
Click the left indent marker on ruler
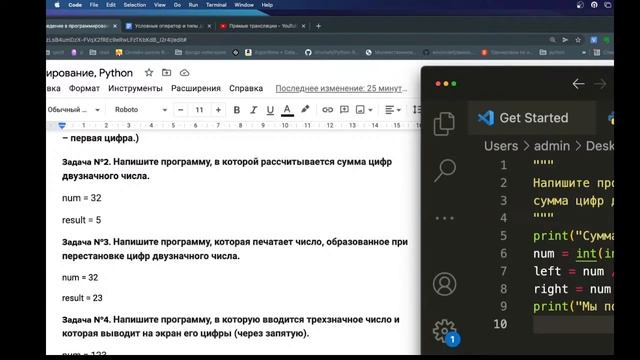click(x=62, y=126)
